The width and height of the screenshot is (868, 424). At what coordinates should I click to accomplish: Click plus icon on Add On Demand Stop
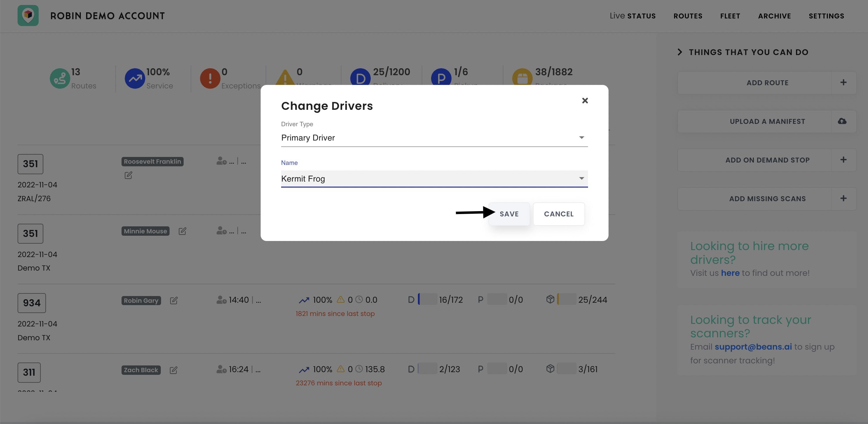point(843,160)
